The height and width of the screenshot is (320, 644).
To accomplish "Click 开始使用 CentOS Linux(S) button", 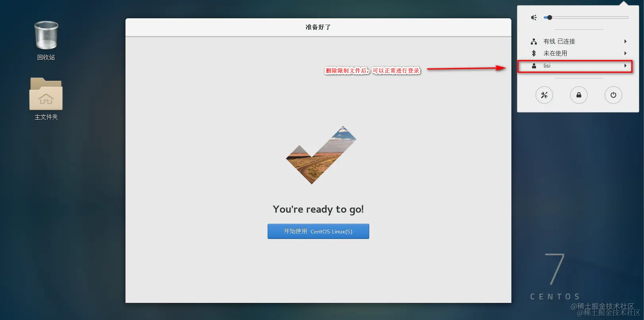I will [x=318, y=231].
